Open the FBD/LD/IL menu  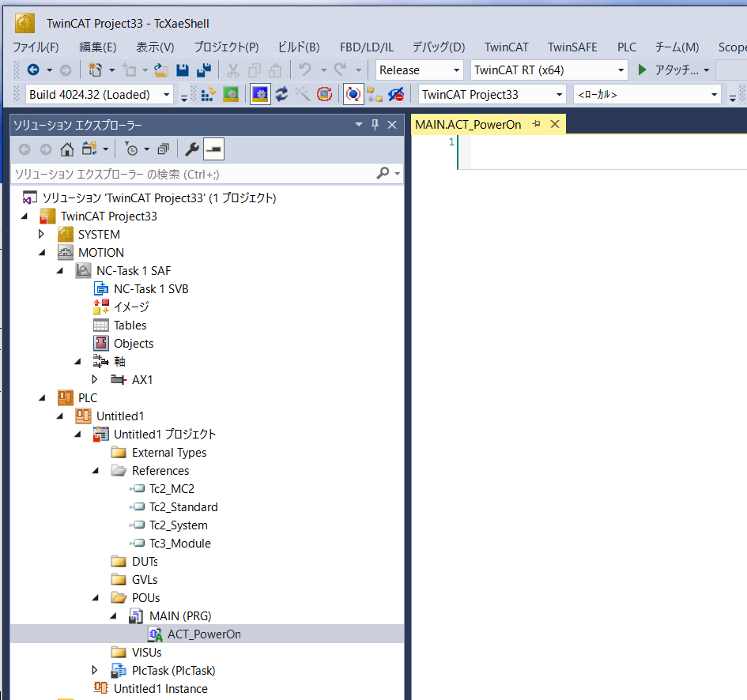366,47
